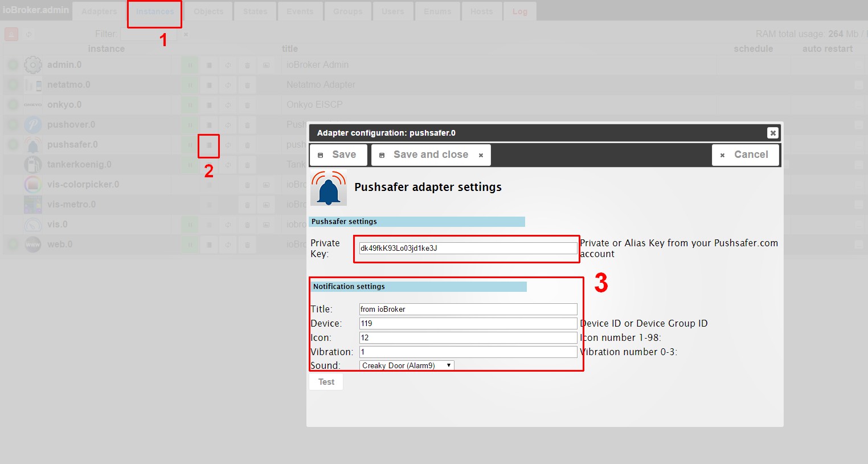Viewport: 868px width, 464px height.
Task: Open configuration of onkyo.0 instance
Action: 209,105
